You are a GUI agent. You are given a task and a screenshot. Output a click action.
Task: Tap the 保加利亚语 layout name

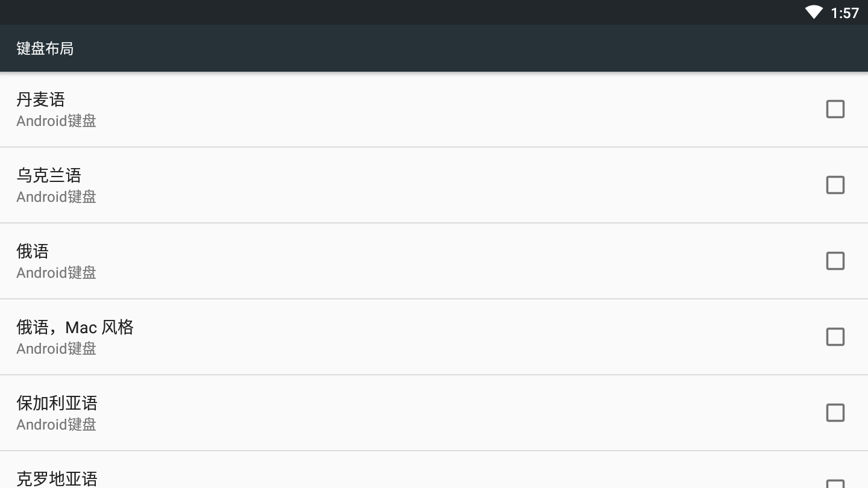pyautogui.click(x=57, y=403)
